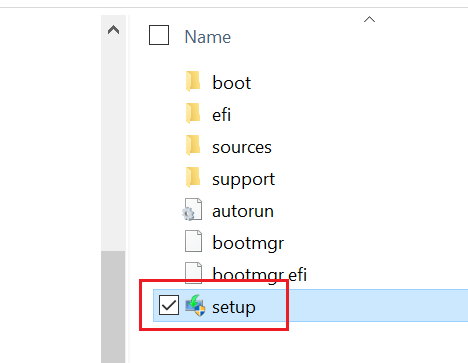
Task: Click the scrollbar up arrow
Action: (113, 30)
